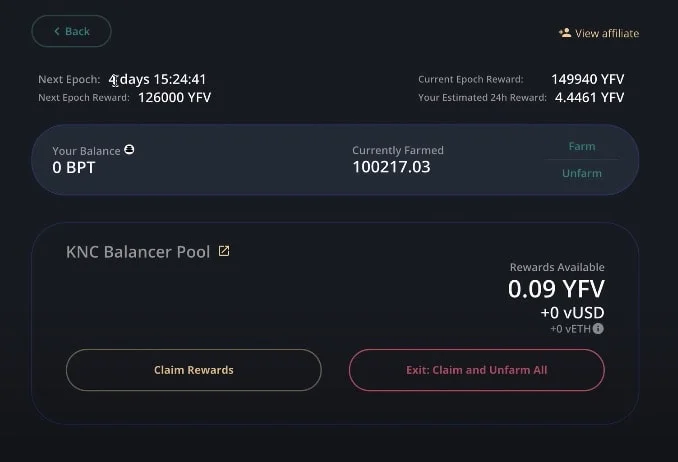Click the +0 vUSD reward line

pyautogui.click(x=572, y=312)
